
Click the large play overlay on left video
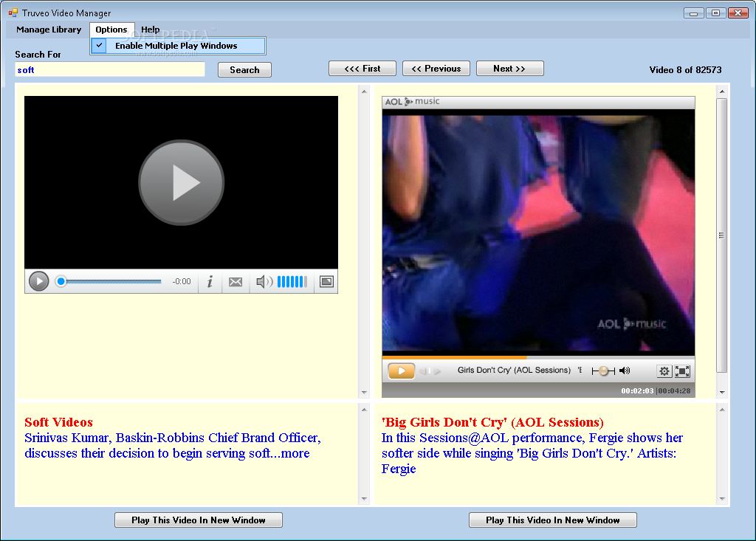pyautogui.click(x=182, y=183)
